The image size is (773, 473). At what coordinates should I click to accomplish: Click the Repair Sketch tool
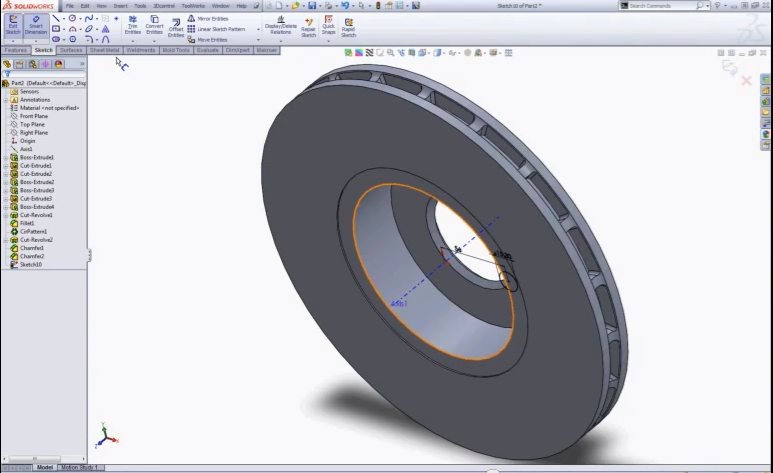pyautogui.click(x=309, y=27)
